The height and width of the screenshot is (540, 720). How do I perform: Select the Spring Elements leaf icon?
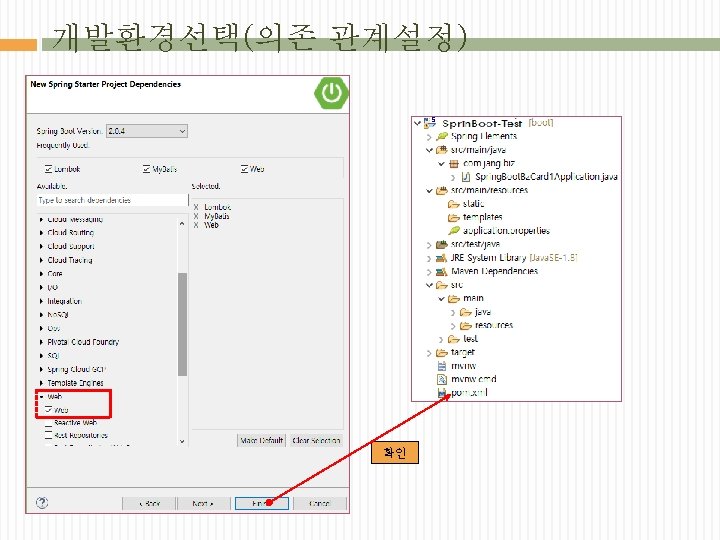(442, 136)
